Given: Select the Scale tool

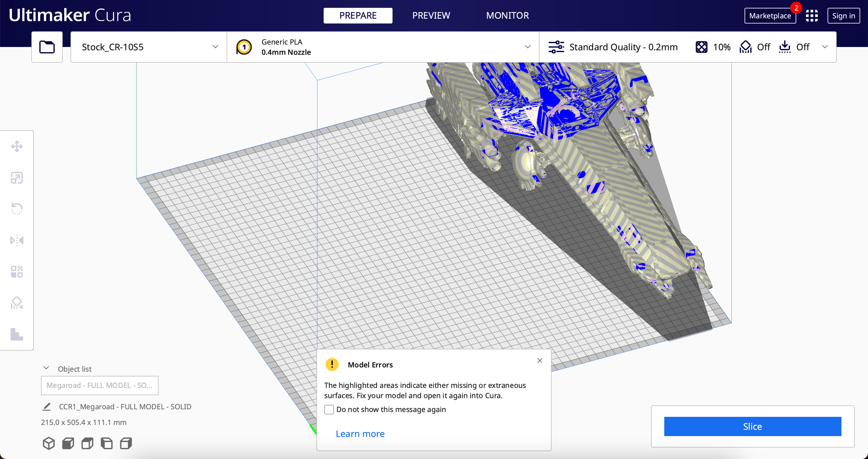Looking at the screenshot, I should point(17,178).
